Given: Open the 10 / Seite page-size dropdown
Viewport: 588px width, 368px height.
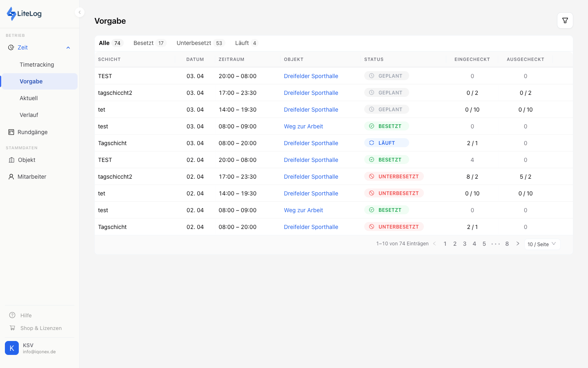Looking at the screenshot, I should [x=542, y=244].
